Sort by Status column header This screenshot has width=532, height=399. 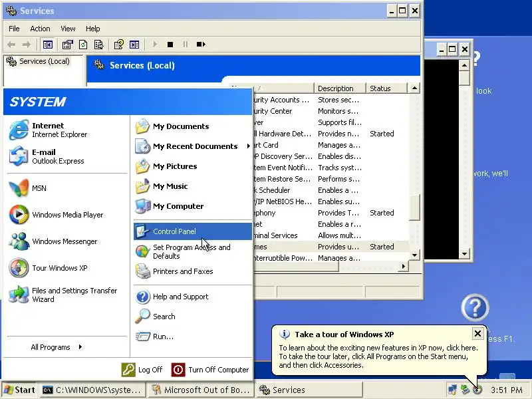[x=386, y=88]
